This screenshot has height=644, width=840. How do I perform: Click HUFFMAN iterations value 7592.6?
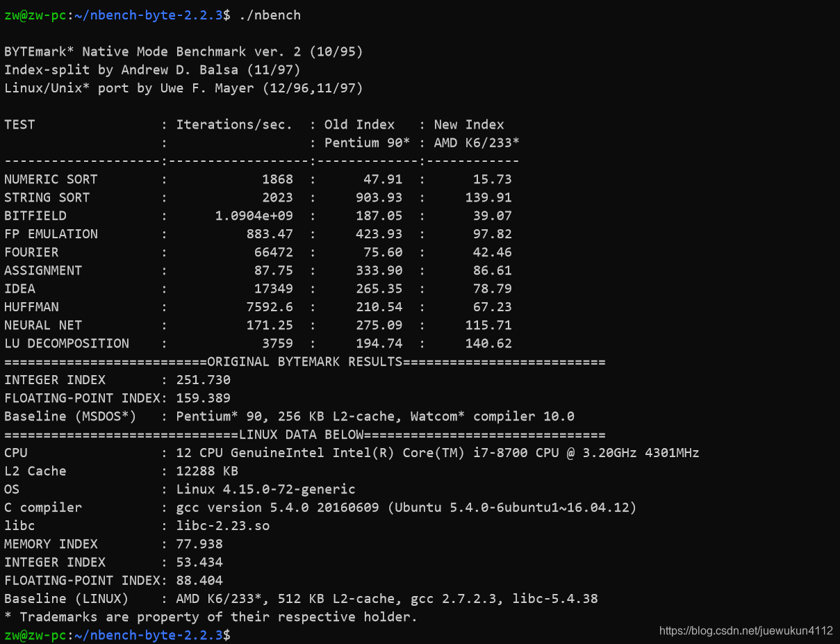(x=270, y=307)
